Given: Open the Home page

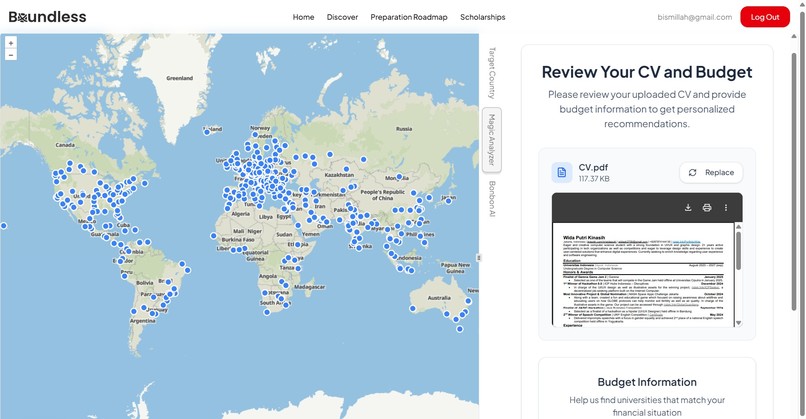Looking at the screenshot, I should point(303,17).
